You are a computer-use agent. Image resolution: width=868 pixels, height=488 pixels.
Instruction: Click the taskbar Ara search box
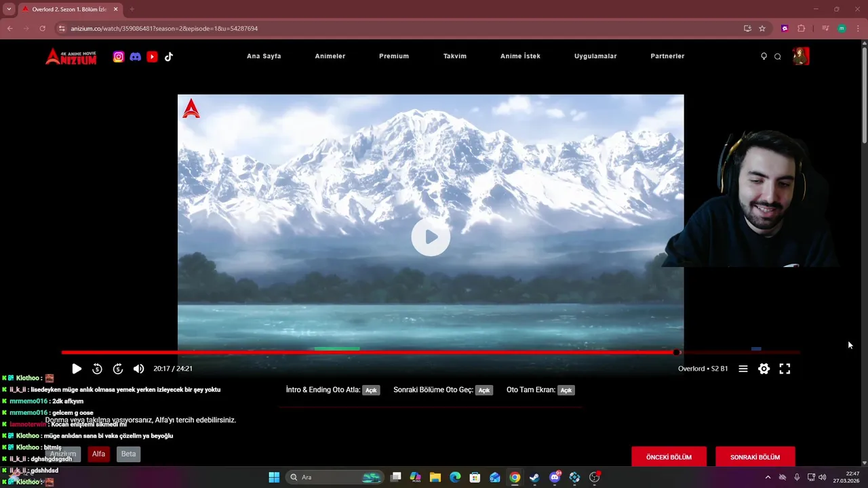pyautogui.click(x=335, y=477)
